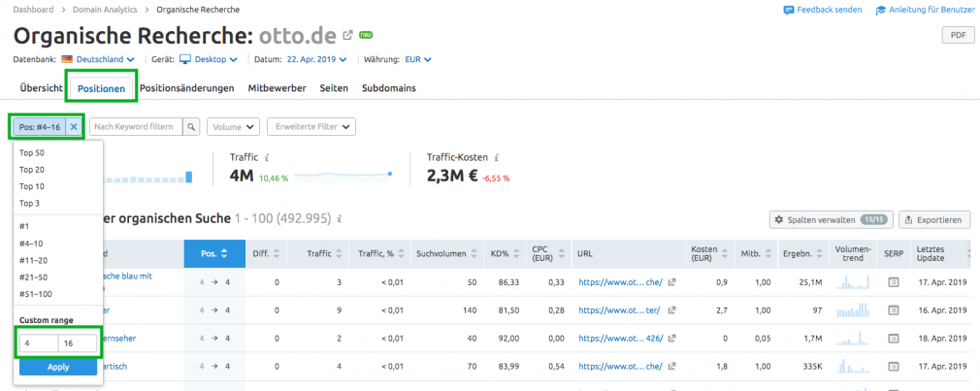980x391 pixels.
Task: Click the custom range maximum field with 16
Action: [78, 343]
